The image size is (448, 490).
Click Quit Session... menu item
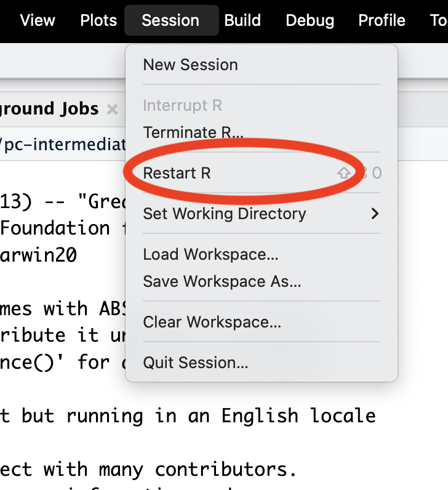[196, 363]
